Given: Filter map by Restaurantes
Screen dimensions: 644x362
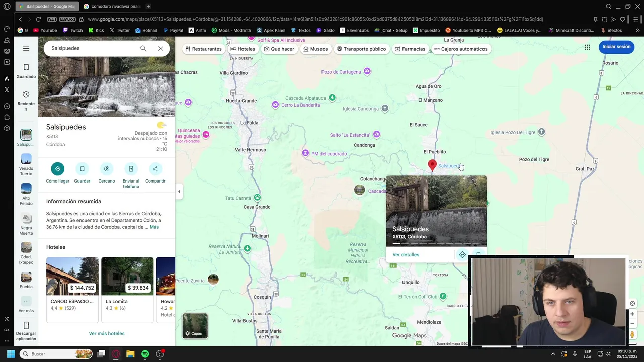Looking at the screenshot, I should pyautogui.click(x=203, y=49).
